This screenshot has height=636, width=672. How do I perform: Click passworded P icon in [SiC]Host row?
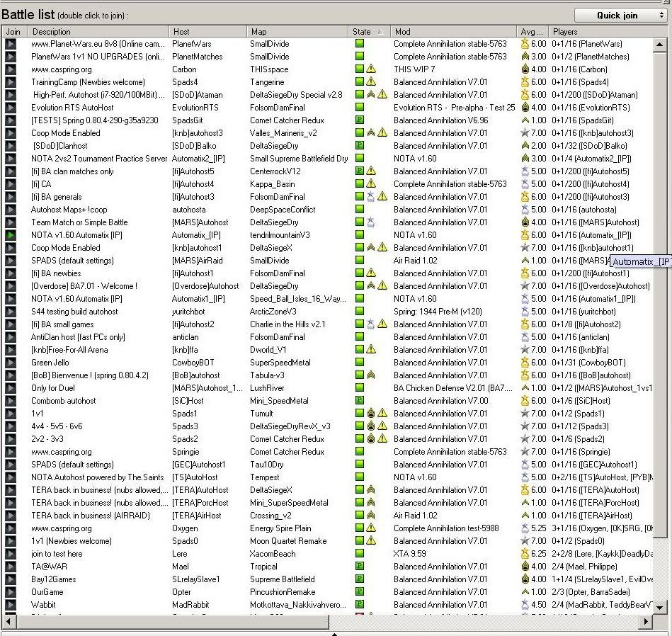(360, 400)
